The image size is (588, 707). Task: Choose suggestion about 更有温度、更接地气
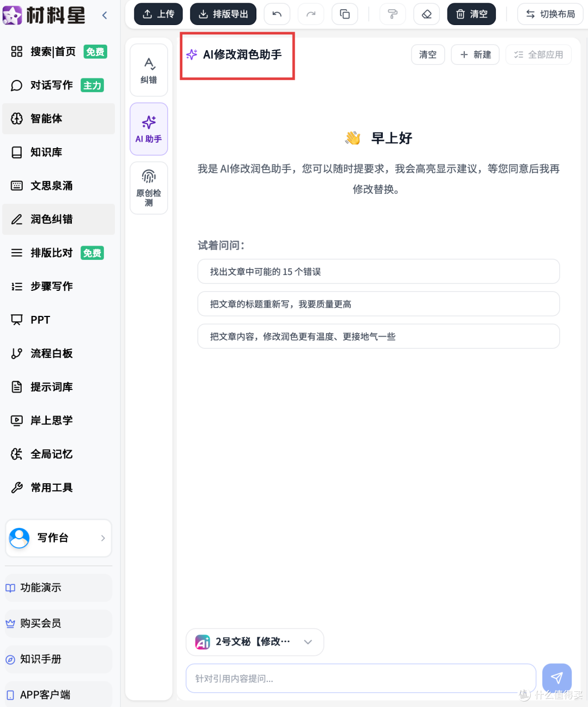[x=378, y=336]
